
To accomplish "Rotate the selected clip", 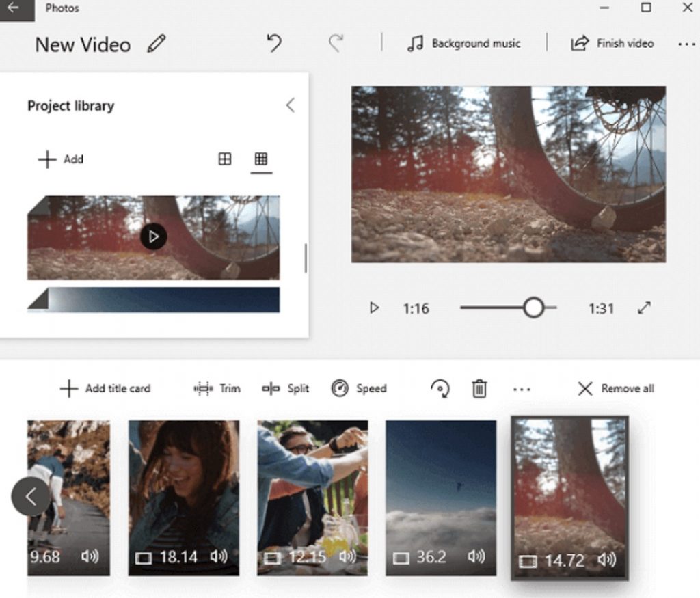I will [x=440, y=389].
